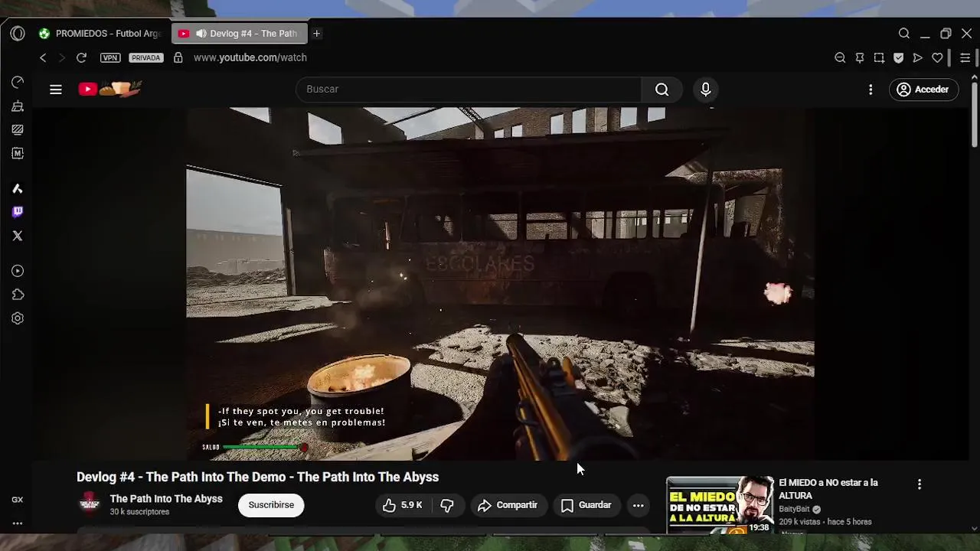The width and height of the screenshot is (980, 551).
Task: Go back to the previous page
Action: [x=43, y=57]
